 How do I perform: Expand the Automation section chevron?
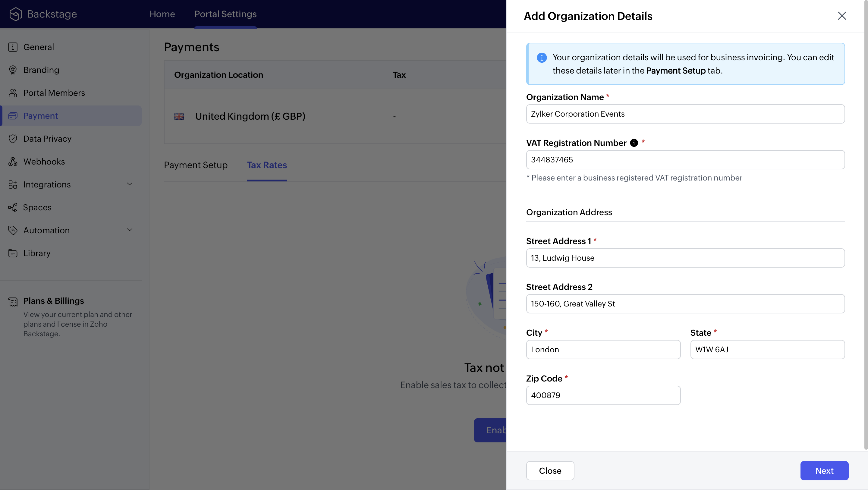point(129,230)
